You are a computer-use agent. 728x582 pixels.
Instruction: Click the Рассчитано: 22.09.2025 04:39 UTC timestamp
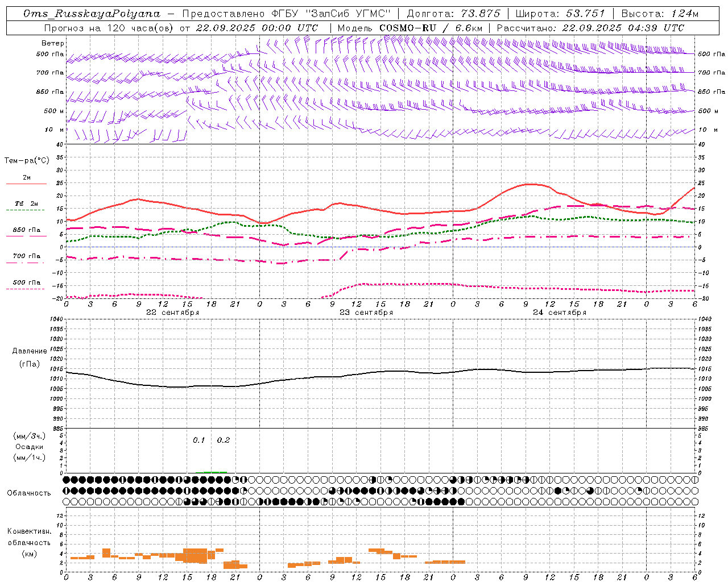point(590,28)
